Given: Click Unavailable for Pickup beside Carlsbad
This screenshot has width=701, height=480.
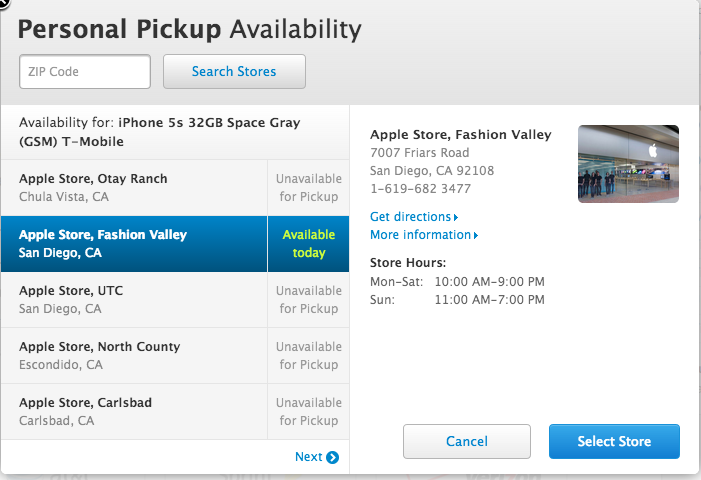Looking at the screenshot, I should (309, 412).
